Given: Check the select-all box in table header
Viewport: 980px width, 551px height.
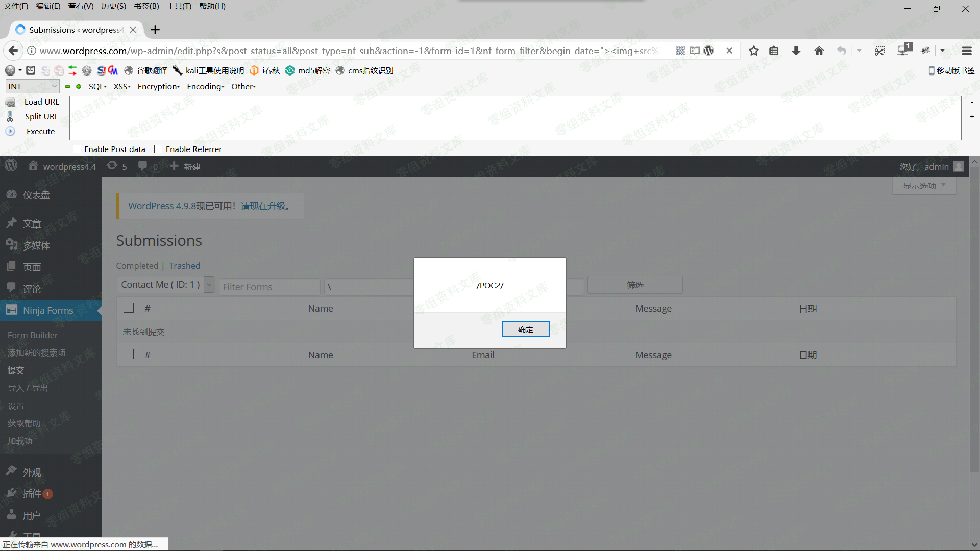Looking at the screenshot, I should 129,308.
